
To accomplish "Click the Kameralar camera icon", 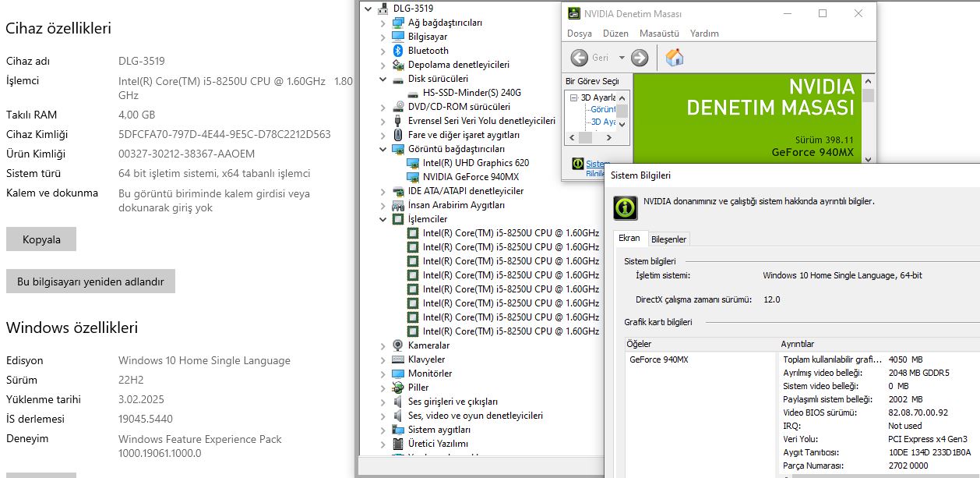I will coord(398,345).
